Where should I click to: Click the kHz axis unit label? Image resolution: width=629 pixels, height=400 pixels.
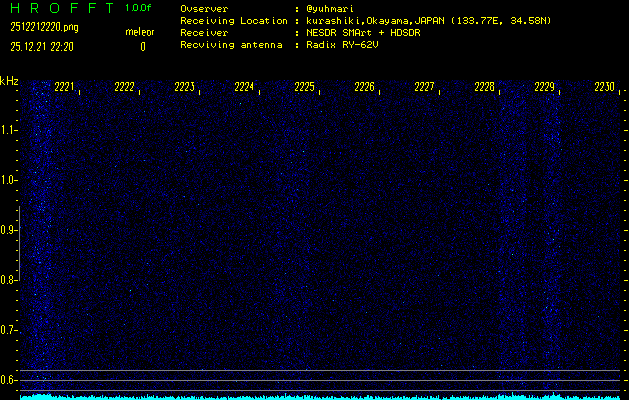point(9,81)
